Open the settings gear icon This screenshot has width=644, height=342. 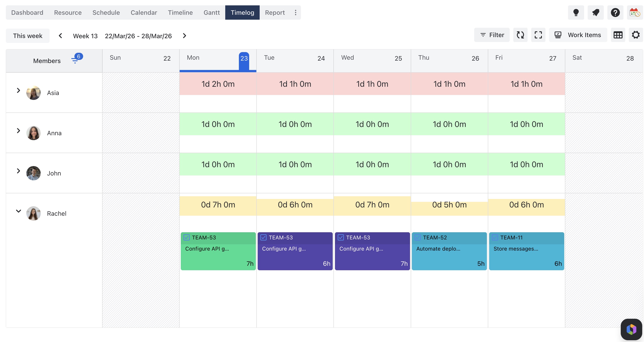tap(636, 35)
